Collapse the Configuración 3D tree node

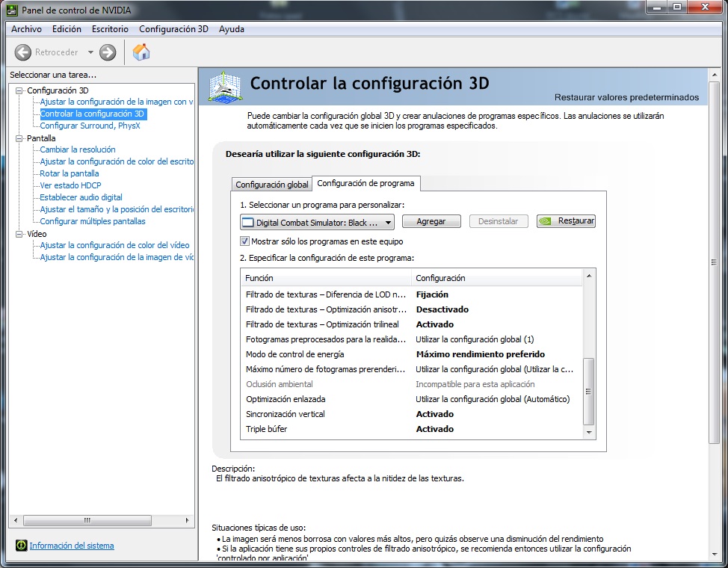[x=19, y=90]
